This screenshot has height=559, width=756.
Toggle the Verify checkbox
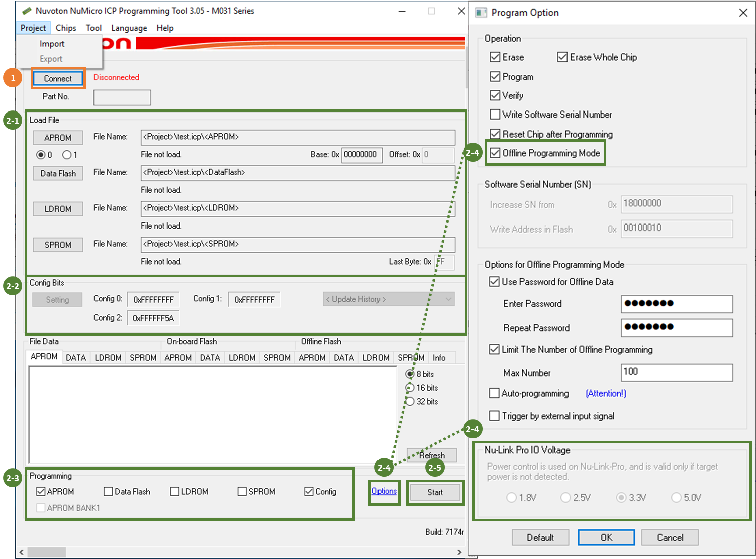pyautogui.click(x=495, y=95)
